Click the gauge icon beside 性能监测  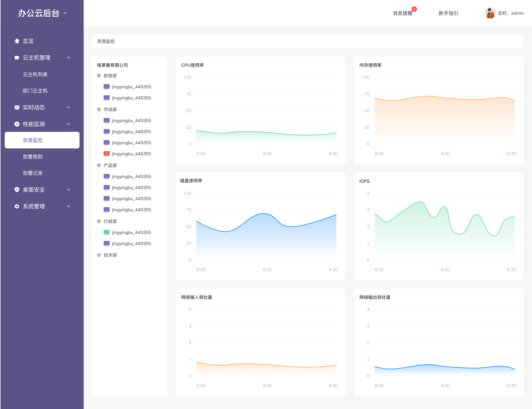click(17, 124)
